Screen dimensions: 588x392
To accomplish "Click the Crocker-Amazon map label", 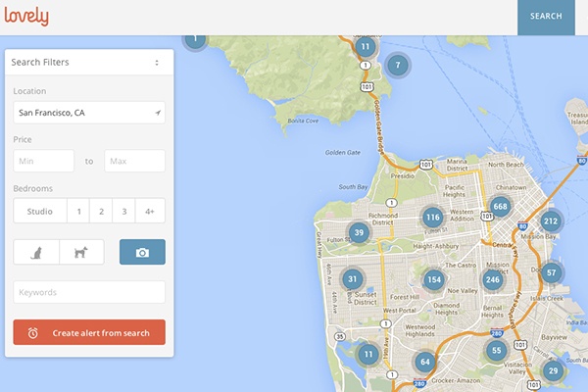I will (x=456, y=380).
